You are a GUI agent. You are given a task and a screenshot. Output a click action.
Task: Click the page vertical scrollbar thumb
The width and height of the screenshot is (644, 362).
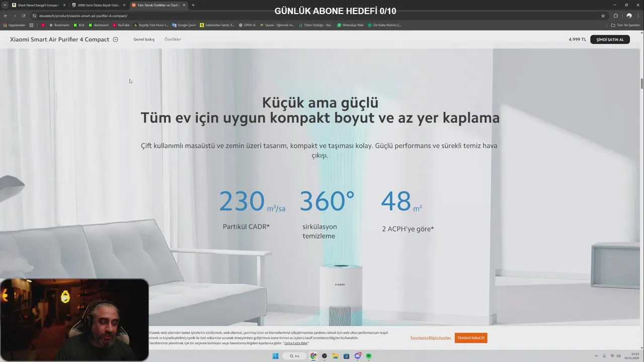641,83
